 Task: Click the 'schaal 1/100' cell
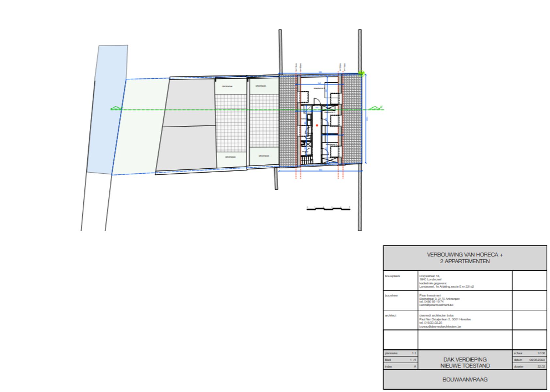(529, 353)
